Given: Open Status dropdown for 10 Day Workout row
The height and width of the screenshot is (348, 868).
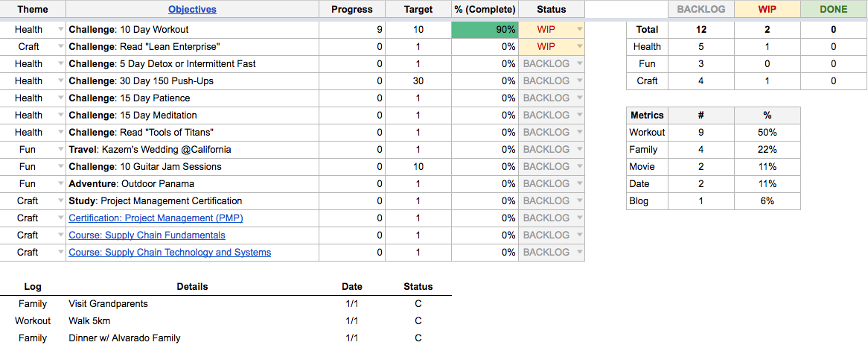Looking at the screenshot, I should pyautogui.click(x=578, y=30).
